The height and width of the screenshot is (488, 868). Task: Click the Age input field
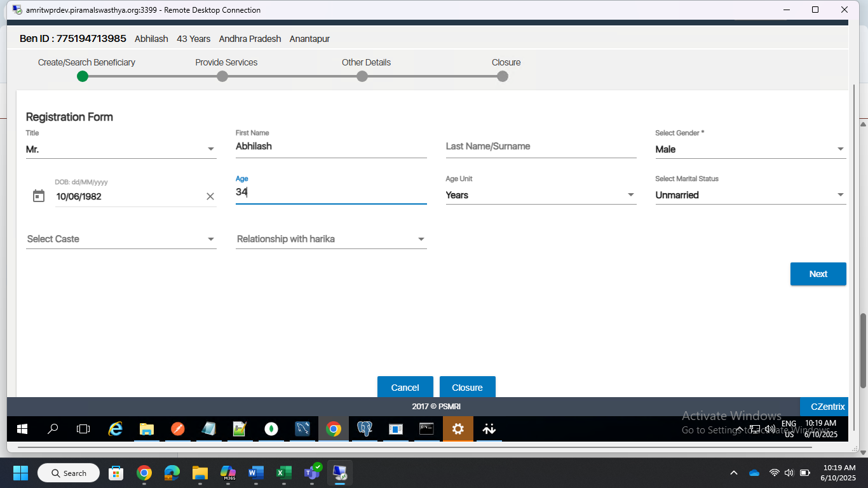pyautogui.click(x=331, y=192)
